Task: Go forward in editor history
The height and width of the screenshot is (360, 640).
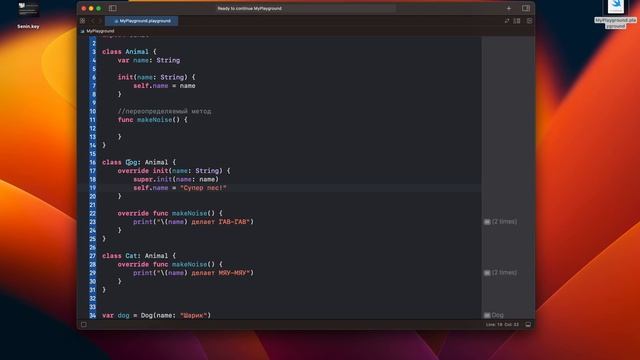Action: point(100,20)
